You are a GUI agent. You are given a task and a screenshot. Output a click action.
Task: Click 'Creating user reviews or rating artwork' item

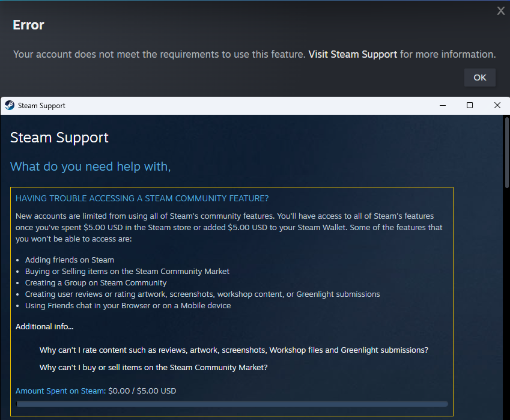coord(202,294)
